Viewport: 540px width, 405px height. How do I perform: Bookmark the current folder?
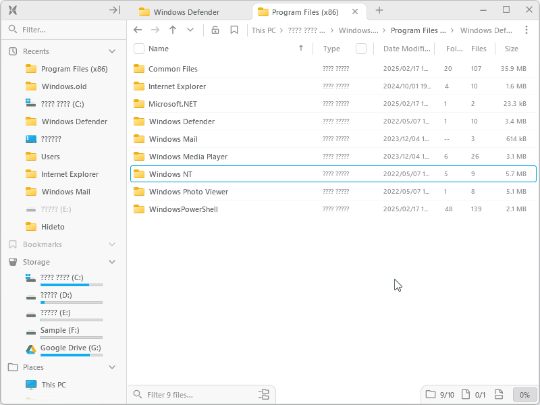[x=234, y=30]
